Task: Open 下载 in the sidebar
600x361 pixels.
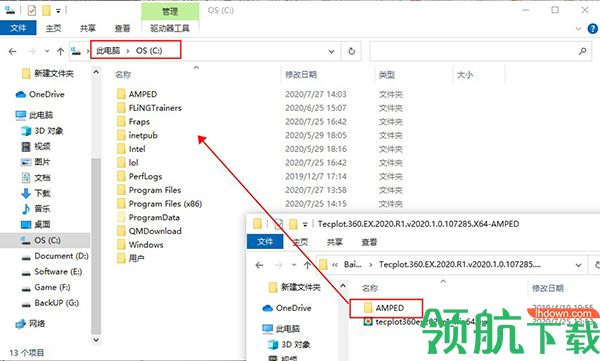Action: pyautogui.click(x=36, y=193)
